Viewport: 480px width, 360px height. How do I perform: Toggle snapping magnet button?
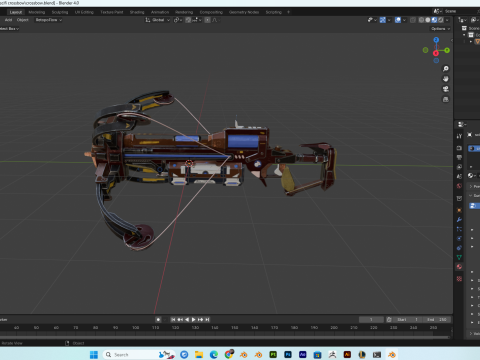click(188, 20)
